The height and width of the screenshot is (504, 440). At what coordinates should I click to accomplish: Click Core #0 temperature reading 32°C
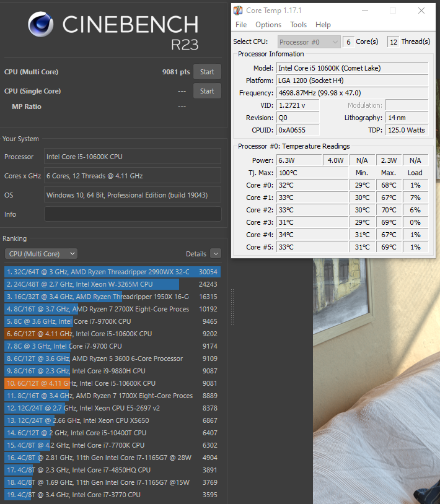click(x=312, y=185)
